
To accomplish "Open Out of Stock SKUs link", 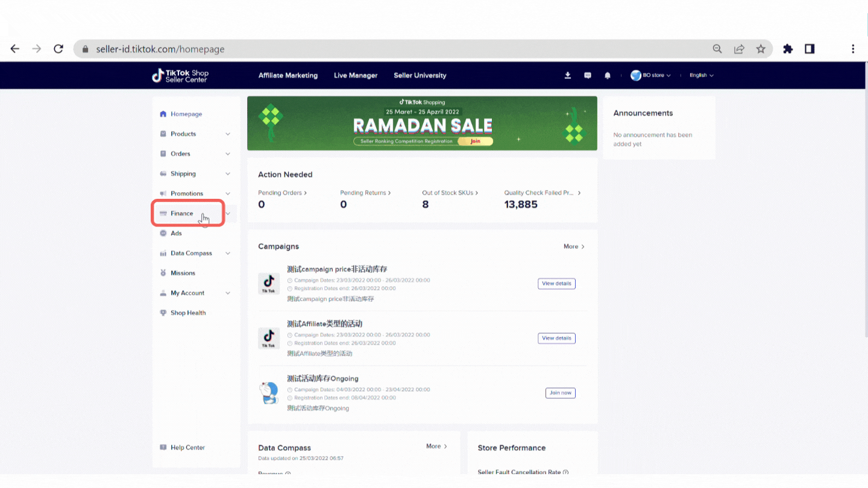I will [450, 193].
